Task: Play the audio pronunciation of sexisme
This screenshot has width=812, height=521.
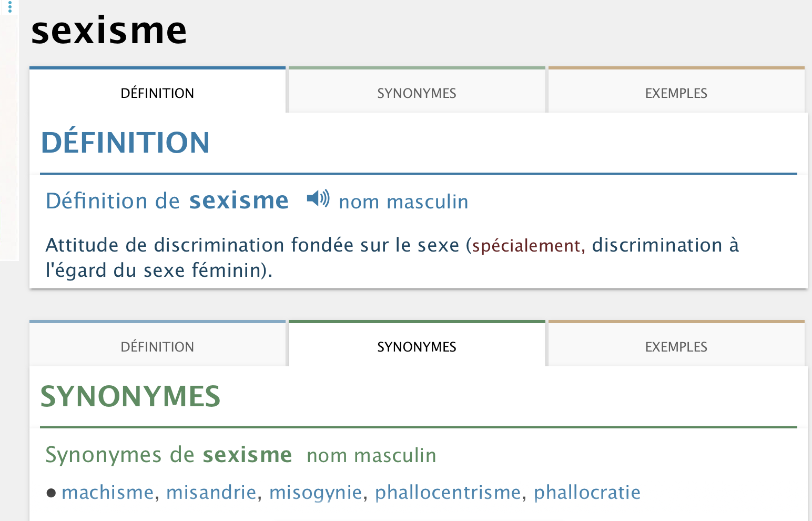Action: tap(318, 199)
